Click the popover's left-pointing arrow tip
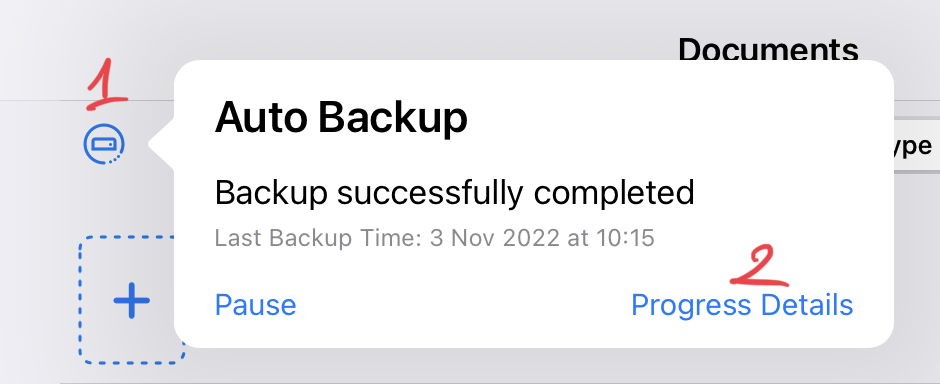940x384 pixels. tap(152, 144)
